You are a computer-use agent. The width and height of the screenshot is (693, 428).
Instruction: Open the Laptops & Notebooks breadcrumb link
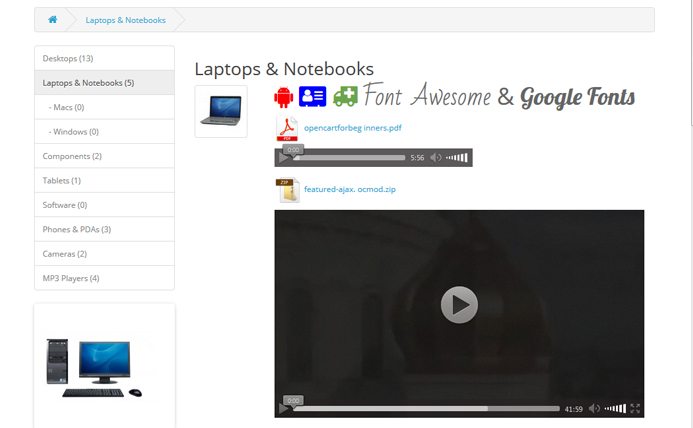pyautogui.click(x=126, y=20)
